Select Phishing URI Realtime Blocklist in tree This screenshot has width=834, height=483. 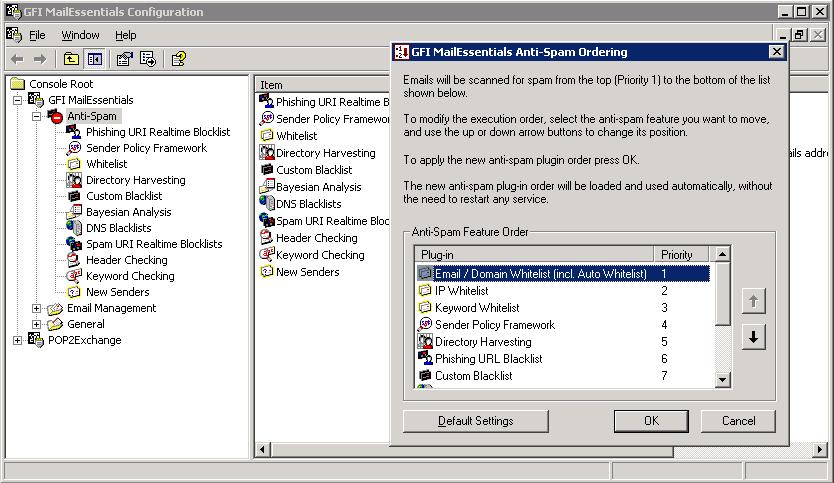pos(158,132)
